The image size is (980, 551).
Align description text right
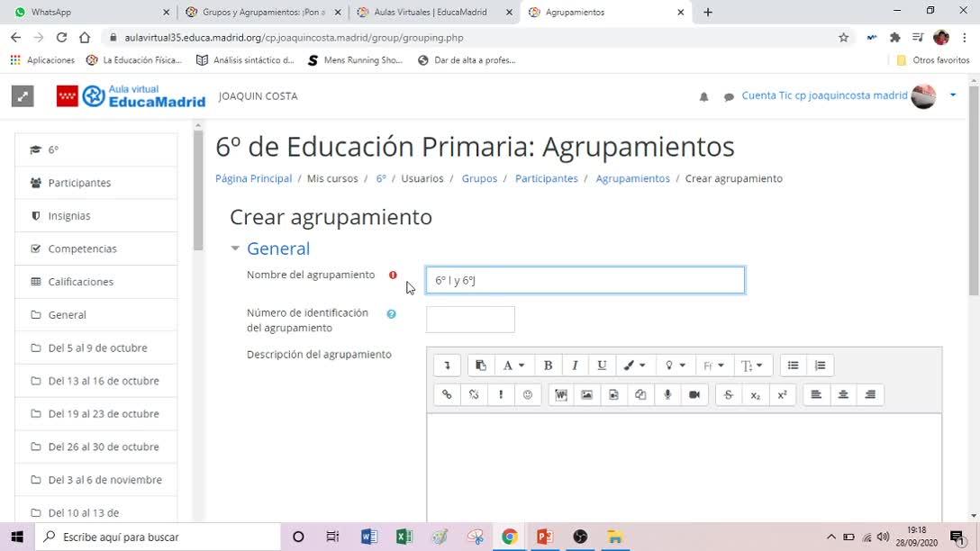click(x=870, y=395)
